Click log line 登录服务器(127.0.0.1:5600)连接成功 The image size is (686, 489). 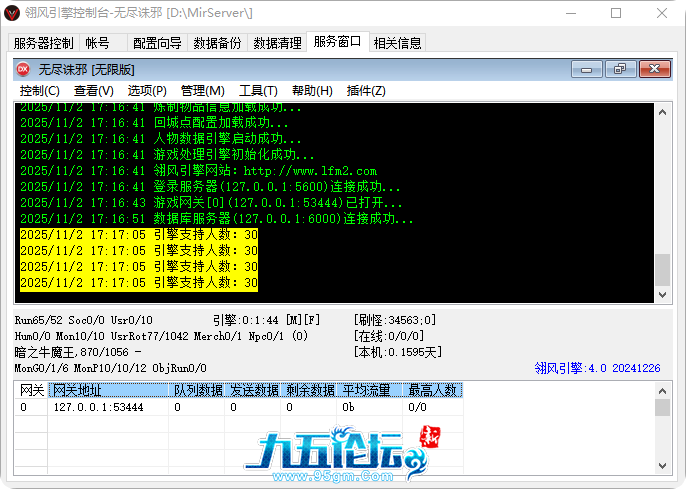click(x=210, y=187)
